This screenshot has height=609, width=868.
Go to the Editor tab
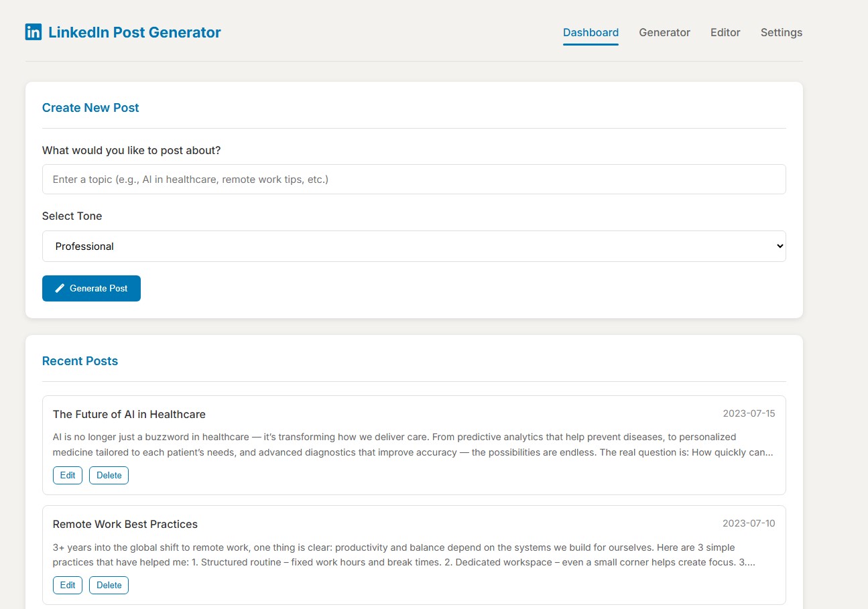coord(725,32)
